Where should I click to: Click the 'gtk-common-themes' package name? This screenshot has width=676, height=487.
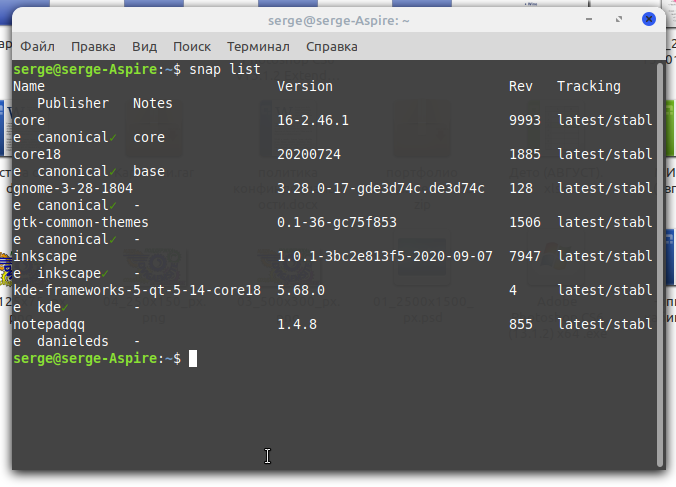(81, 222)
